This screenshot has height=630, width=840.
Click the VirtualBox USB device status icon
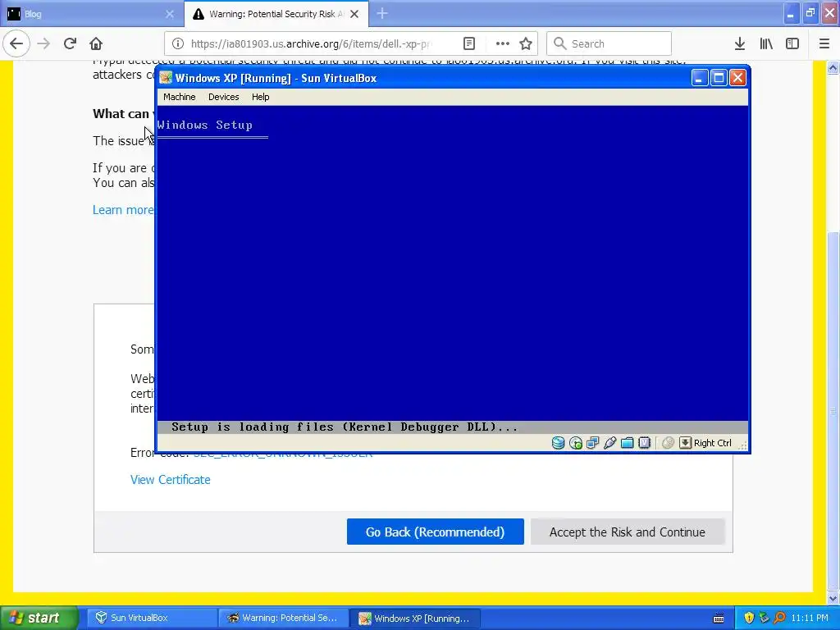click(x=609, y=443)
